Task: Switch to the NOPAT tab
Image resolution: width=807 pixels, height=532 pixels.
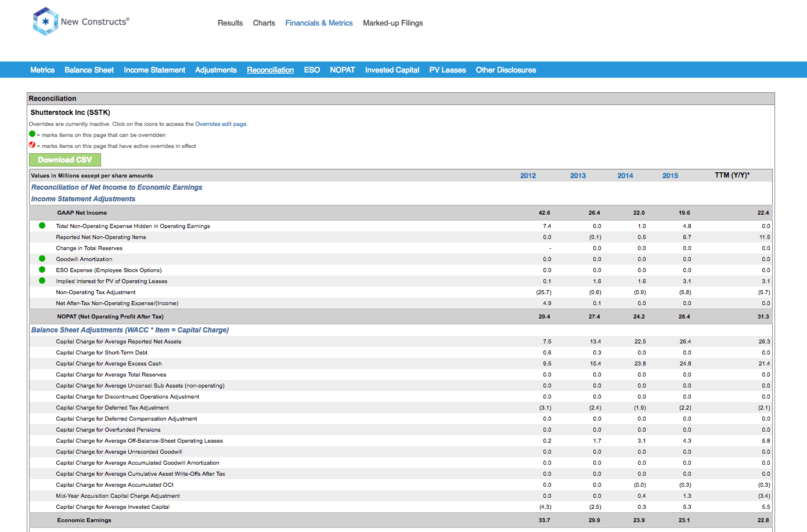Action: point(343,70)
